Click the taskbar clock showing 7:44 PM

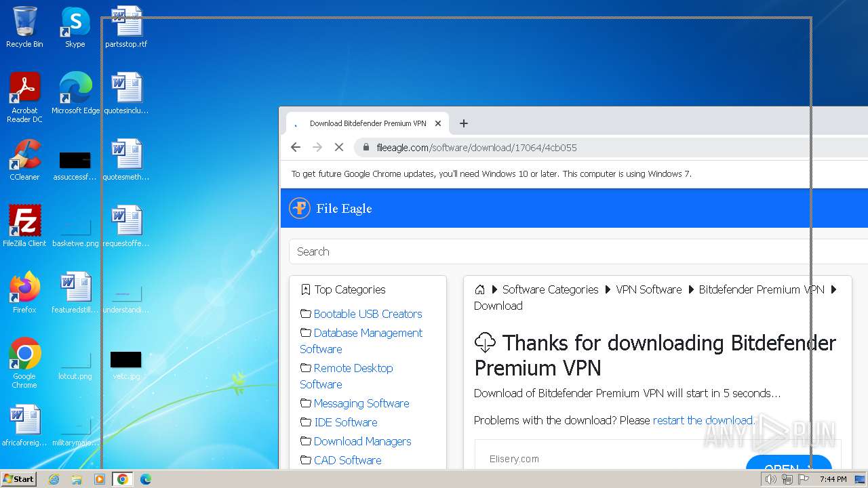coord(833,479)
